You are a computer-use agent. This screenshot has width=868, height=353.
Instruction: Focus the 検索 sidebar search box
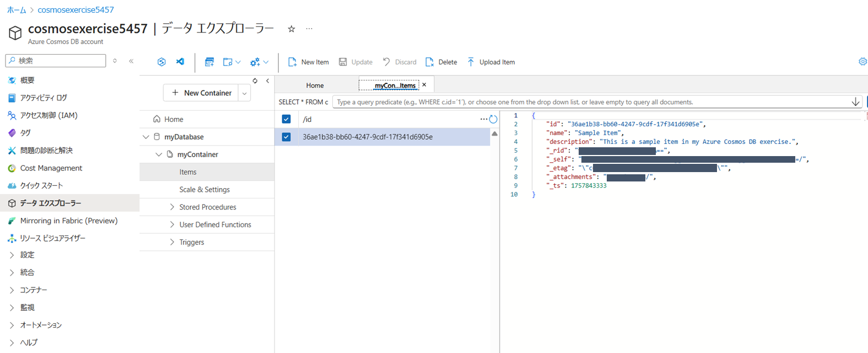tap(56, 61)
